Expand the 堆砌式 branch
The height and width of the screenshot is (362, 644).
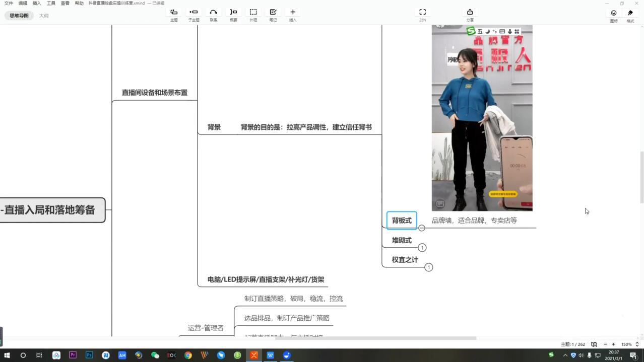tap(422, 248)
